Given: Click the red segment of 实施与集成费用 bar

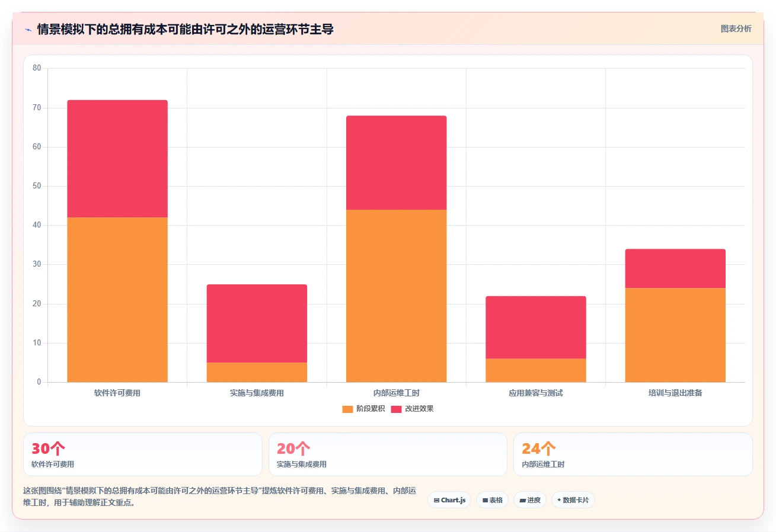Looking at the screenshot, I should 257,323.
